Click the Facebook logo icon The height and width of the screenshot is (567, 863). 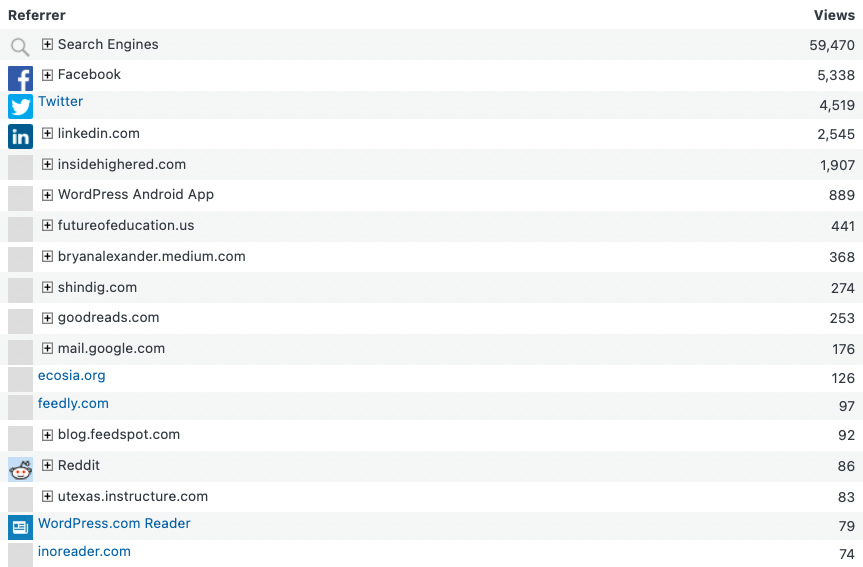coord(20,78)
